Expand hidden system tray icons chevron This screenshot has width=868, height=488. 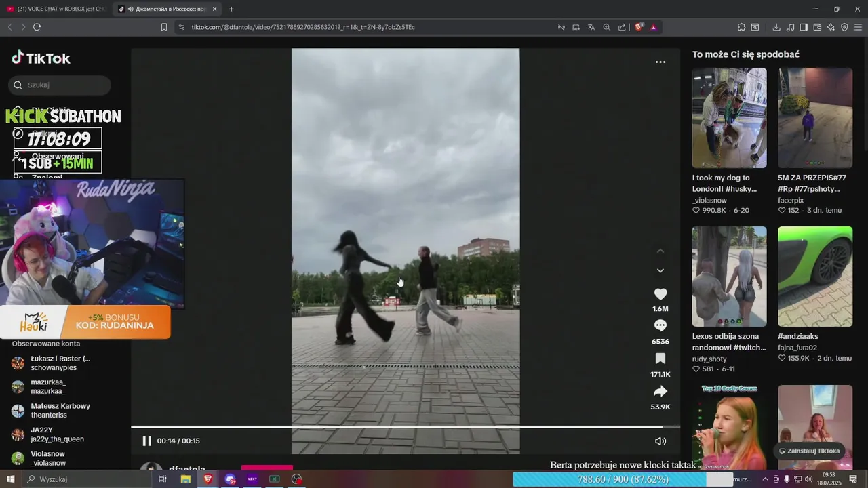click(x=766, y=479)
